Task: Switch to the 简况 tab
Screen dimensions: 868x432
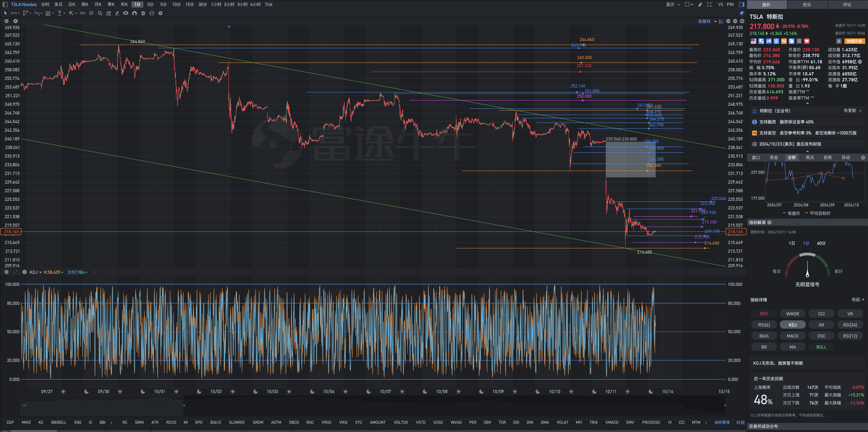Action: click(x=810, y=157)
